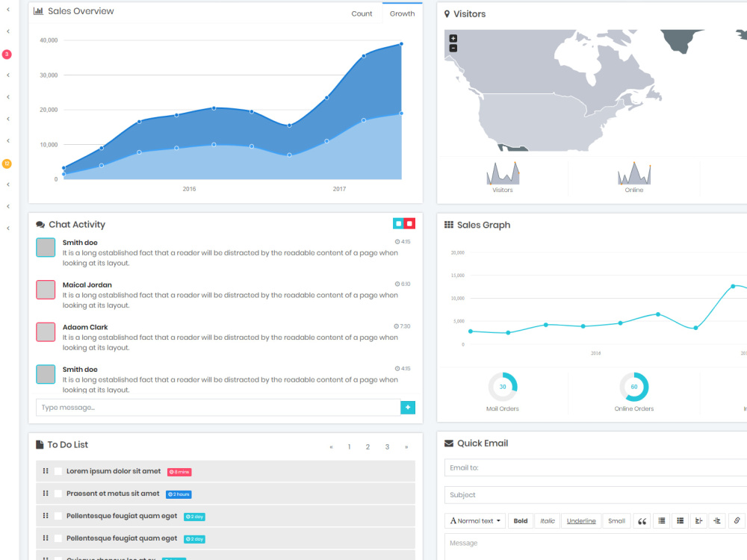Click the Online sparkline chart
Image resolution: width=747 pixels, height=560 pixels.
pos(634,173)
